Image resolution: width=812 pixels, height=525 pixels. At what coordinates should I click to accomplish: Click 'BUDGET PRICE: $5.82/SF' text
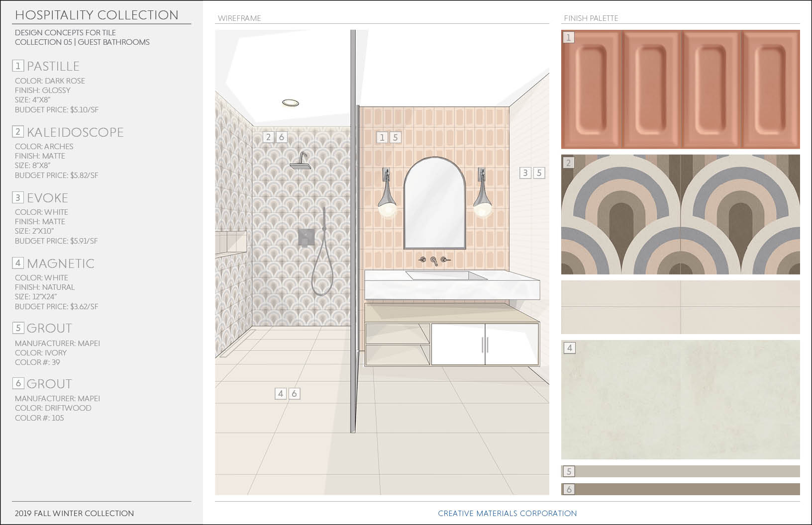[x=57, y=175]
